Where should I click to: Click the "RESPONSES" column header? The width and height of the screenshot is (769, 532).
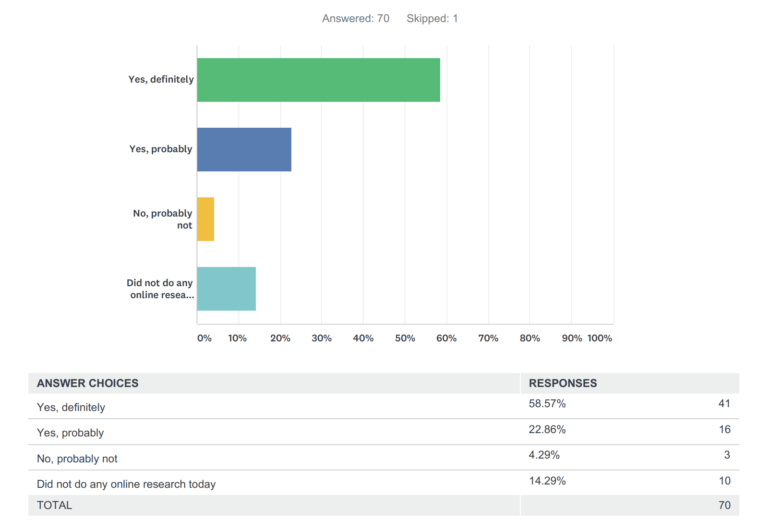[563, 383]
